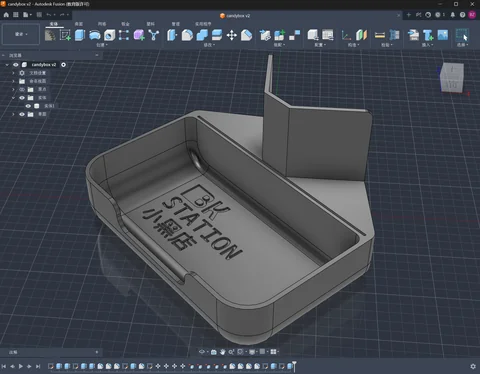Image resolution: width=480 pixels, height=374 pixels.
Task: Collapse the 实体 bodies folder
Action: click(13, 98)
